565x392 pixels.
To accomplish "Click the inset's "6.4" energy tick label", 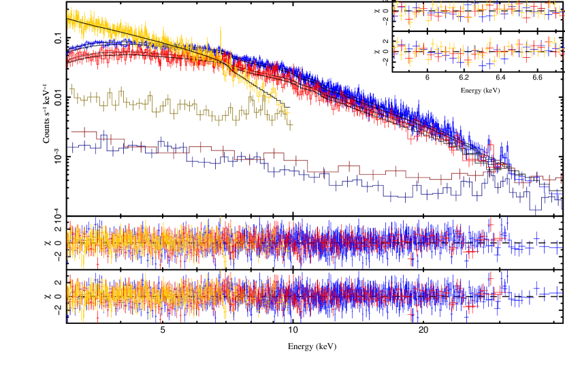I will click(x=500, y=78).
